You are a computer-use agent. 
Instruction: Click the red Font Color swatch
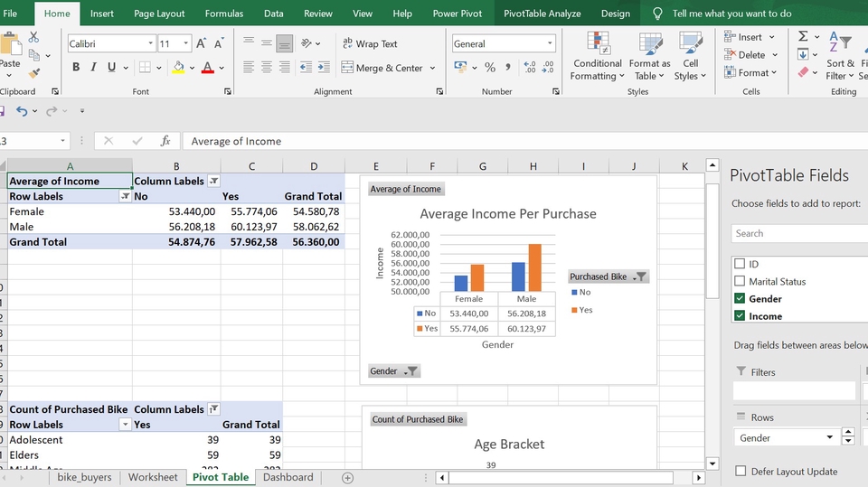click(x=208, y=68)
